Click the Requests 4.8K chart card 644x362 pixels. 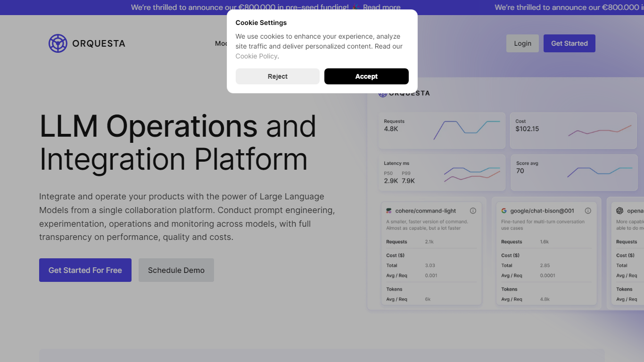click(x=442, y=131)
